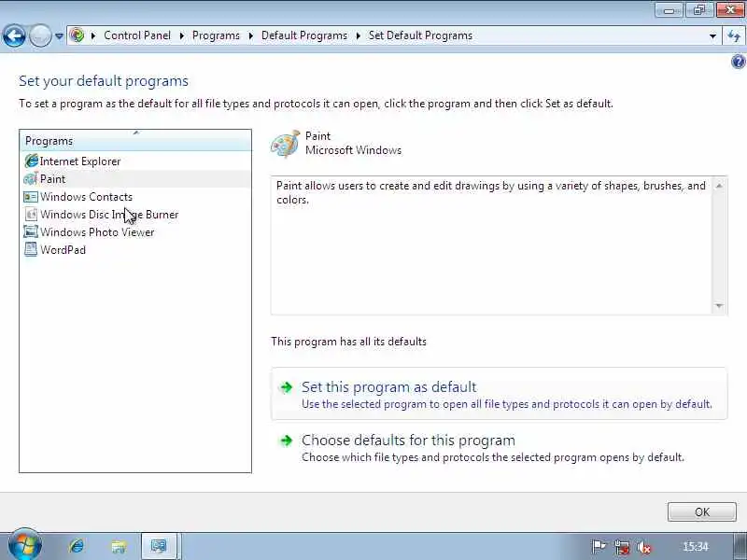Open Windows Explorer folder on taskbar
The height and width of the screenshot is (560, 747).
pyautogui.click(x=119, y=546)
